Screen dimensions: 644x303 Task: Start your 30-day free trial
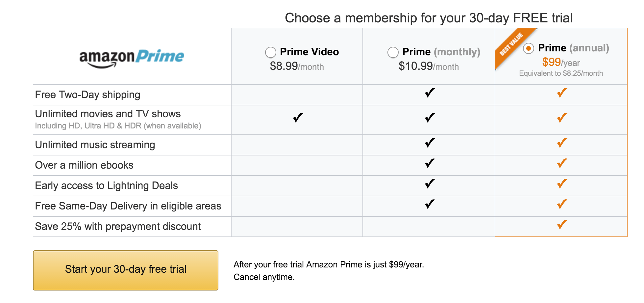(x=126, y=270)
